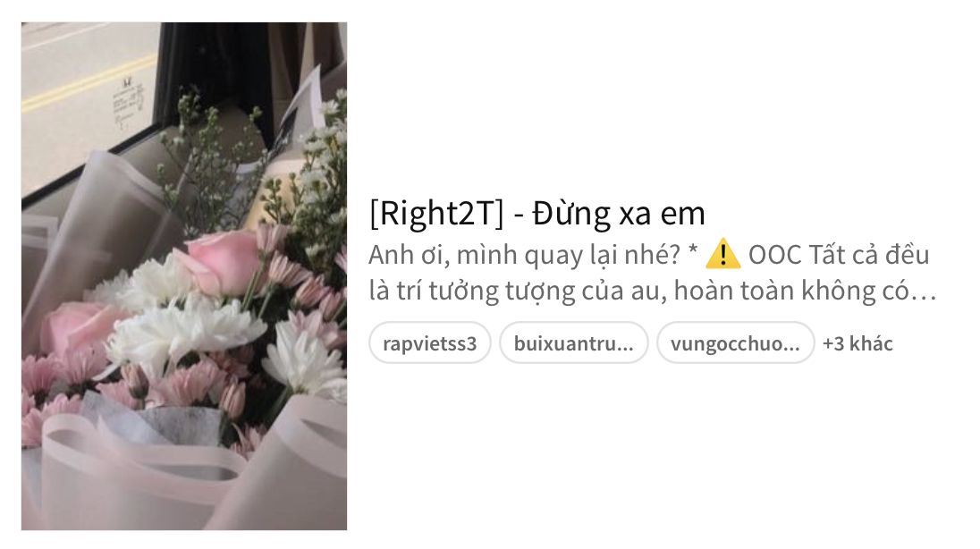
Task: Open the story titled [Right2T] - Đừng xa em
Action: [x=536, y=213]
